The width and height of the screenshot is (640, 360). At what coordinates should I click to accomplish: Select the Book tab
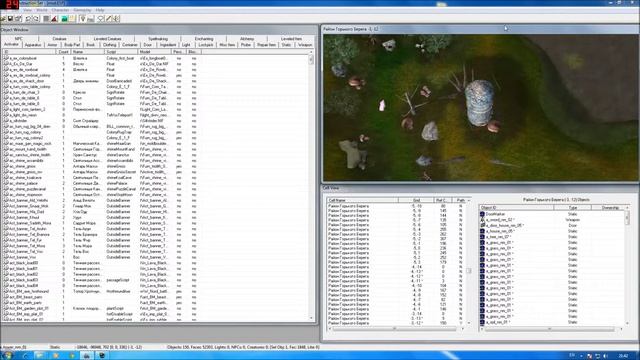point(91,45)
